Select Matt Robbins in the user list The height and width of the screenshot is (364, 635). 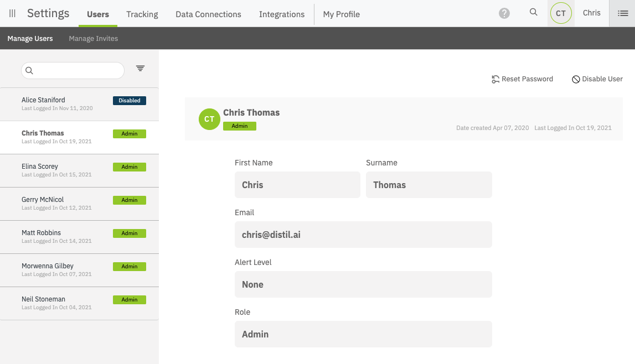point(79,237)
